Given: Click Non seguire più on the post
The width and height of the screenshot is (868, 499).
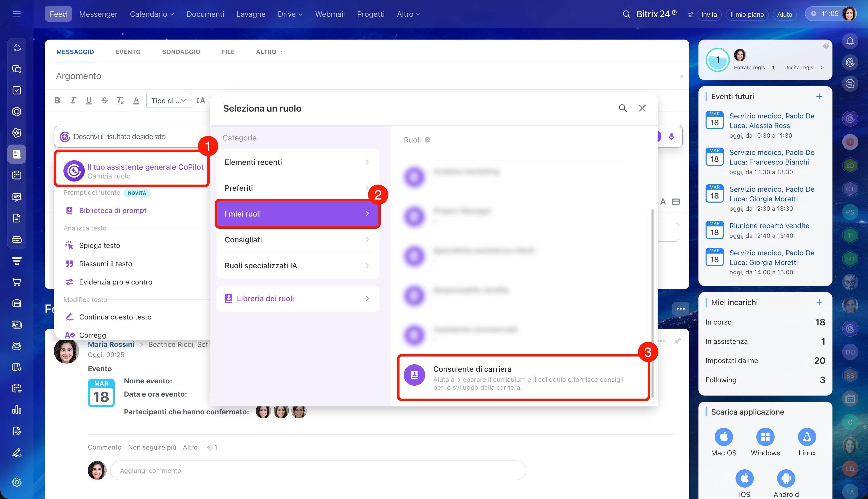Looking at the screenshot, I should tap(152, 447).
